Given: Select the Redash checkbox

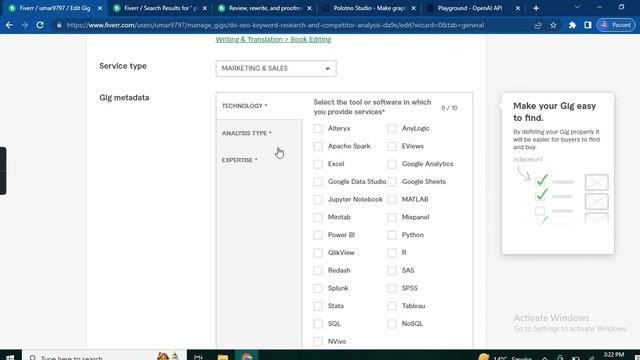Looking at the screenshot, I should pyautogui.click(x=318, y=271).
